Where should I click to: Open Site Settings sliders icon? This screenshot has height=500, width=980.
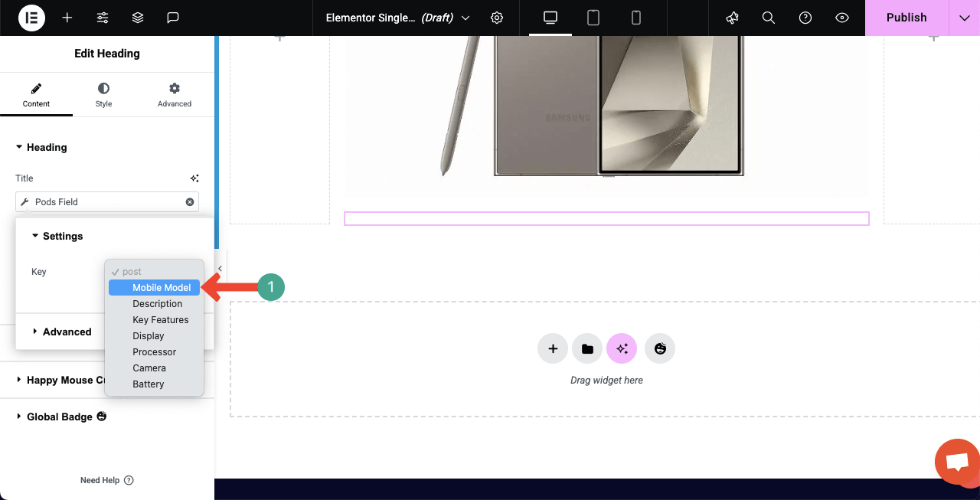(x=103, y=18)
